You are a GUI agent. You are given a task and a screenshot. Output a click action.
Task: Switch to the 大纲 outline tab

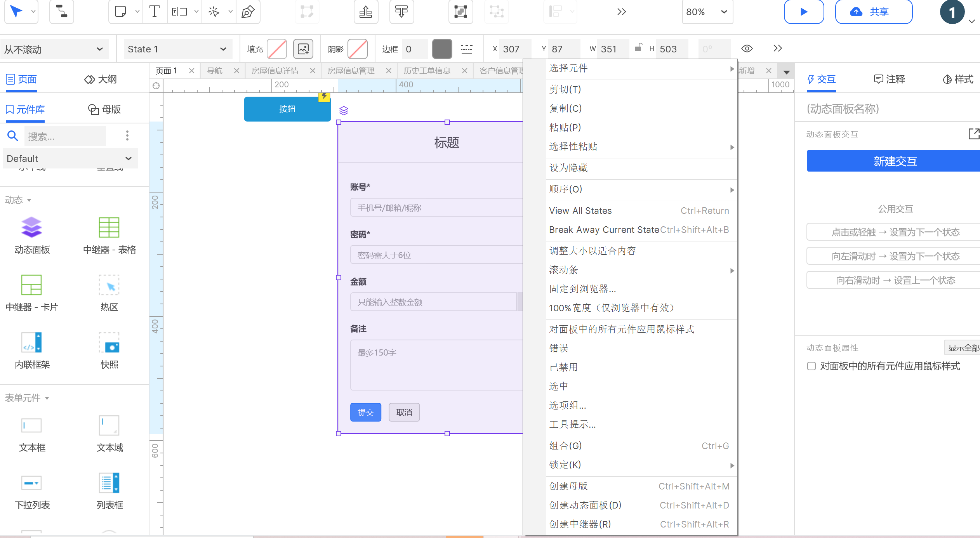point(101,79)
